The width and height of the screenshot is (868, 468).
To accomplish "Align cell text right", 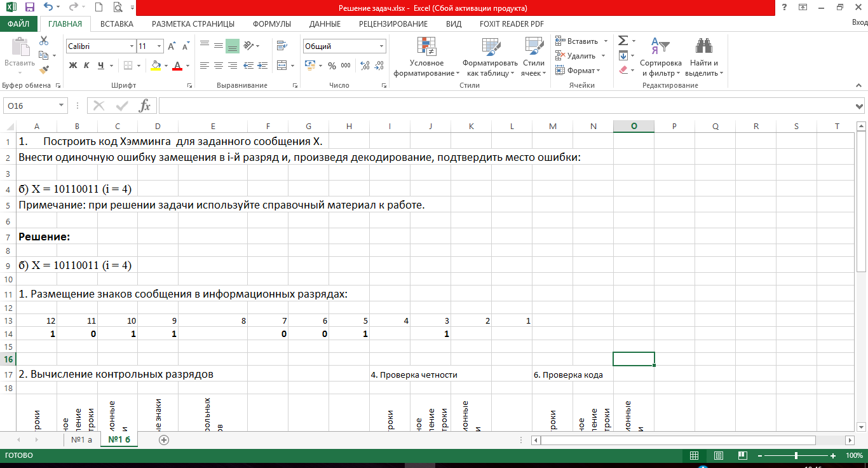I will pyautogui.click(x=233, y=65).
